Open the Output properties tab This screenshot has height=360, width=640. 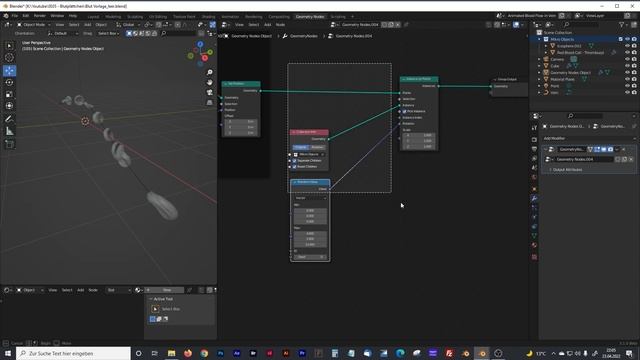(534, 149)
